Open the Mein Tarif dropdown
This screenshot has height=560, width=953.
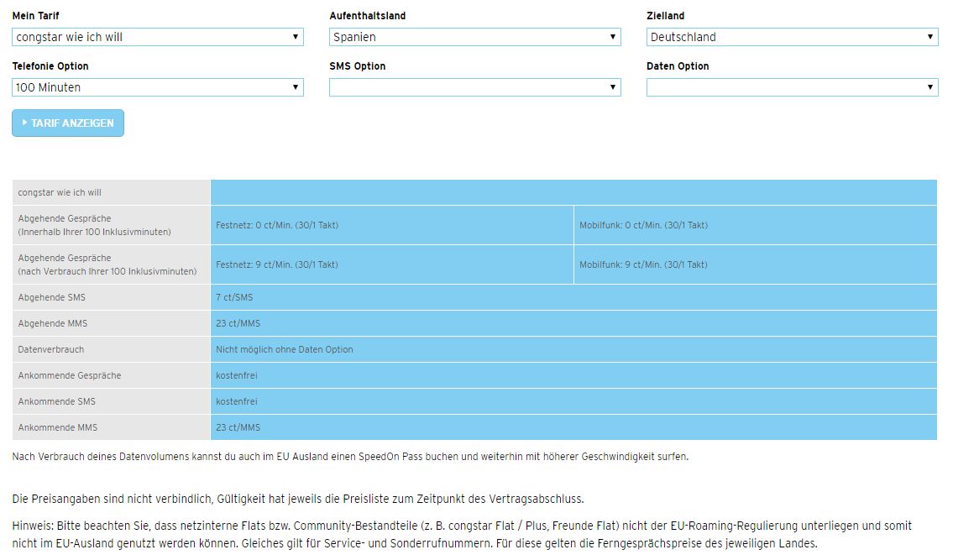point(158,37)
